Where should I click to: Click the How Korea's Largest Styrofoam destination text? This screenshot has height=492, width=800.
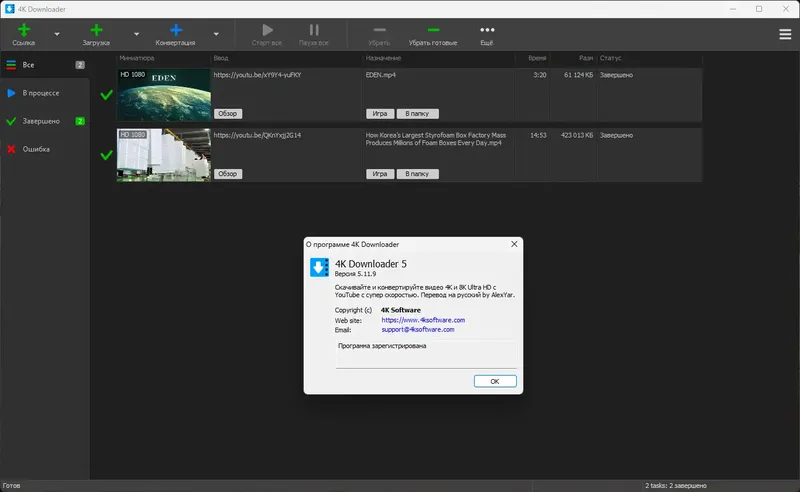pos(436,139)
